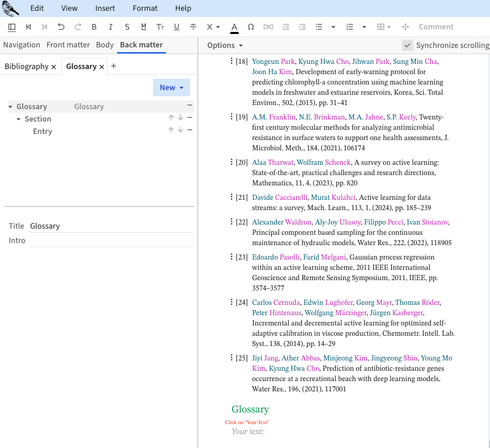This screenshot has height=448, width=490.
Task: Apply bold formatting
Action: [94, 27]
